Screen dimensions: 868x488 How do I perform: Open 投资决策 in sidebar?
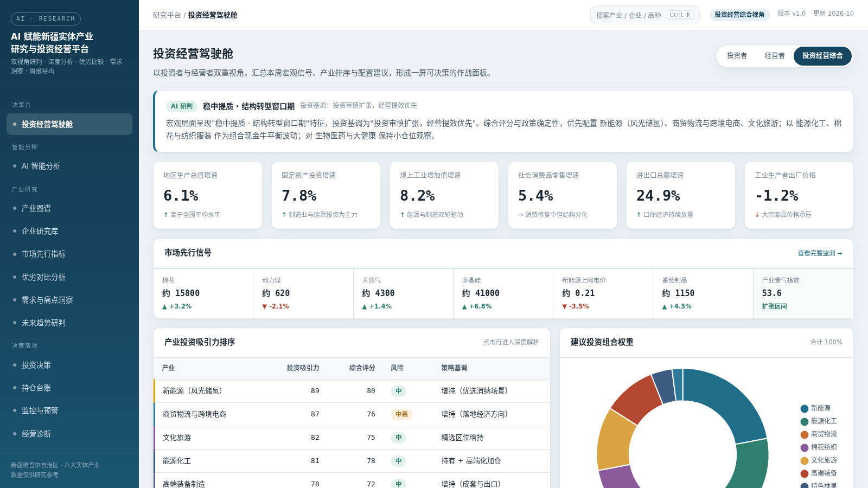[x=69, y=365]
